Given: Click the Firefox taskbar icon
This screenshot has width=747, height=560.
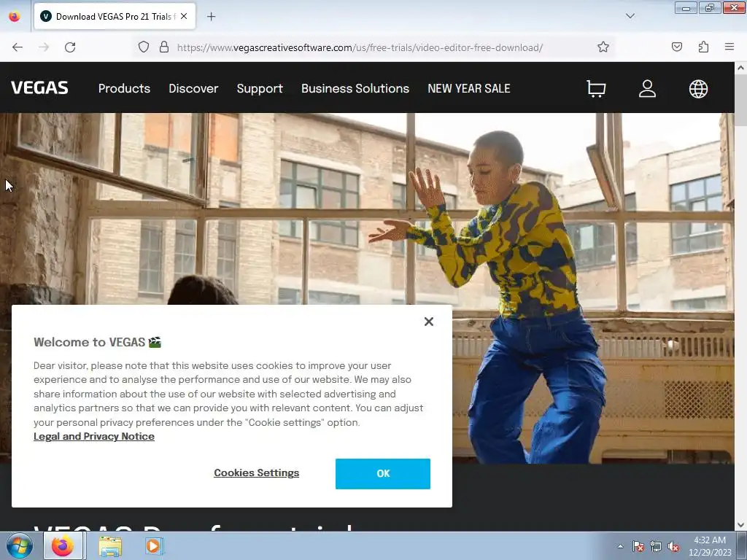Looking at the screenshot, I should pyautogui.click(x=63, y=546).
